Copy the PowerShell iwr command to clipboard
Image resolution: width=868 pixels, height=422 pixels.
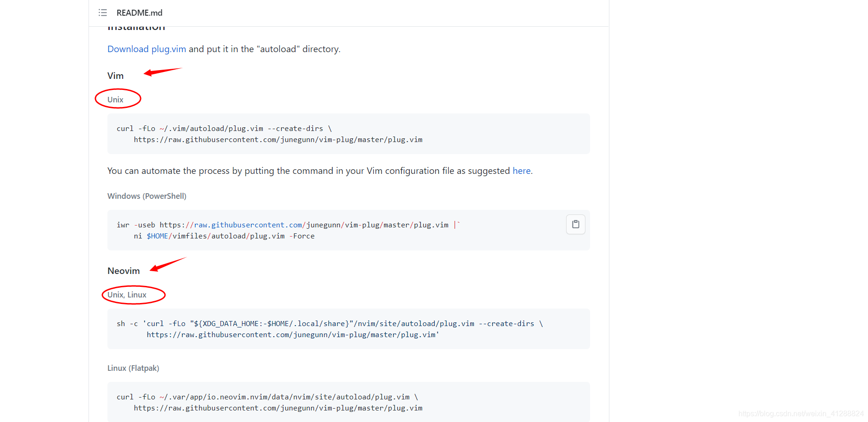point(575,224)
